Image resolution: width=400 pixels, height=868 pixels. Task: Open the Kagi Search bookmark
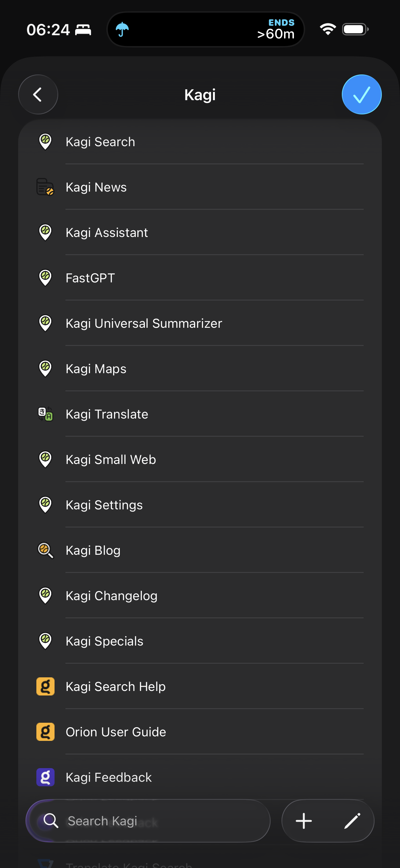click(101, 142)
